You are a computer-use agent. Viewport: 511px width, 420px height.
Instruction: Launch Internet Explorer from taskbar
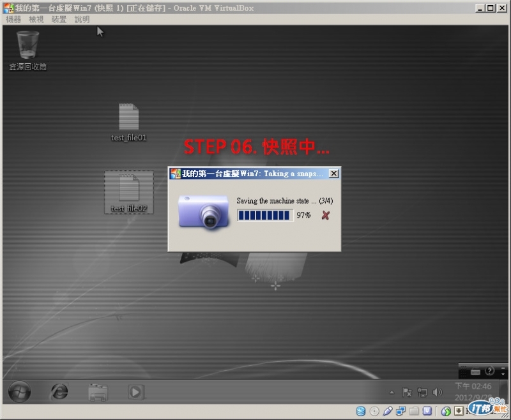[59, 392]
